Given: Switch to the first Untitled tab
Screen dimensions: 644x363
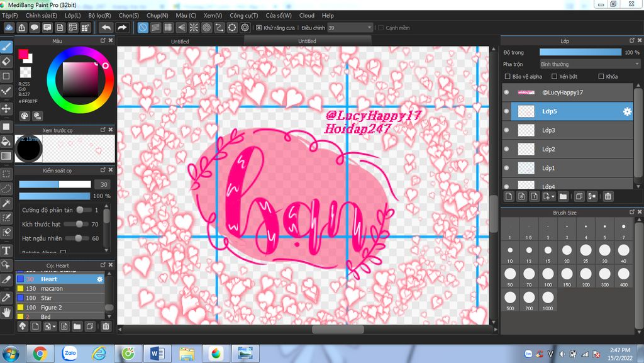Looking at the screenshot, I should tap(180, 42).
